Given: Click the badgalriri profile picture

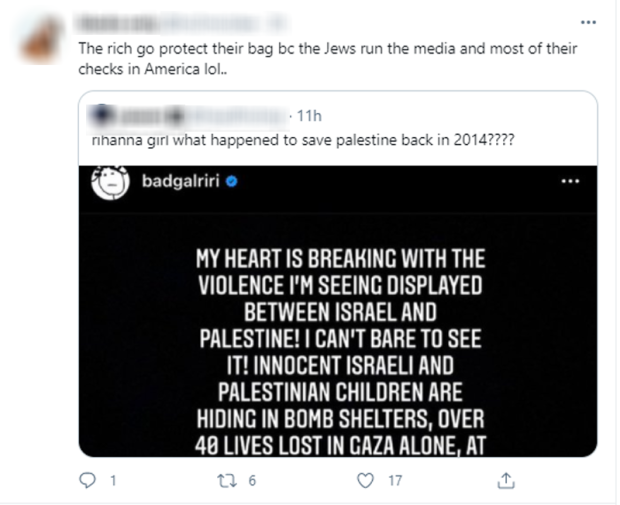Looking at the screenshot, I should 113,183.
